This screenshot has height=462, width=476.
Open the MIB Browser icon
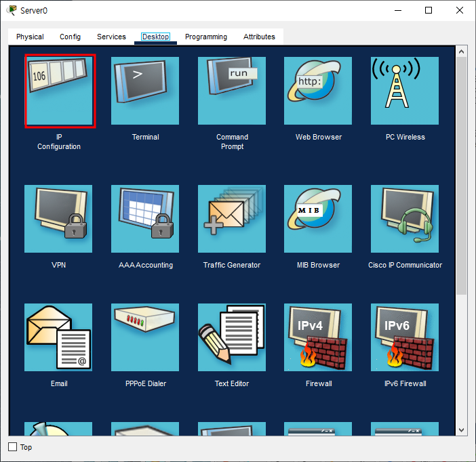click(x=318, y=219)
